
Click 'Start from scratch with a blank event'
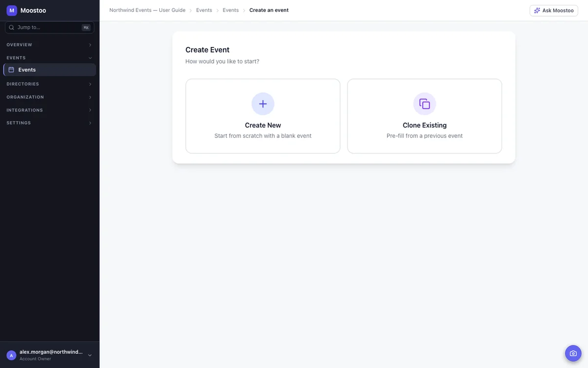263,136
